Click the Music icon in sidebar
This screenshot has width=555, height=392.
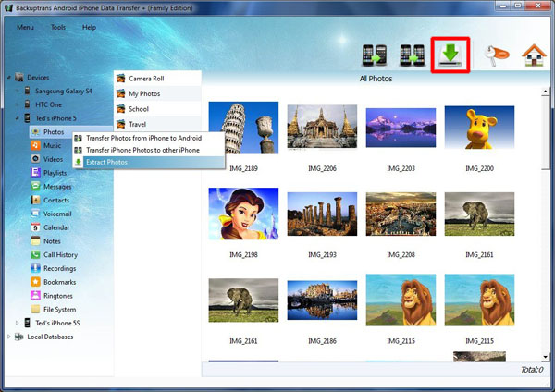(35, 145)
